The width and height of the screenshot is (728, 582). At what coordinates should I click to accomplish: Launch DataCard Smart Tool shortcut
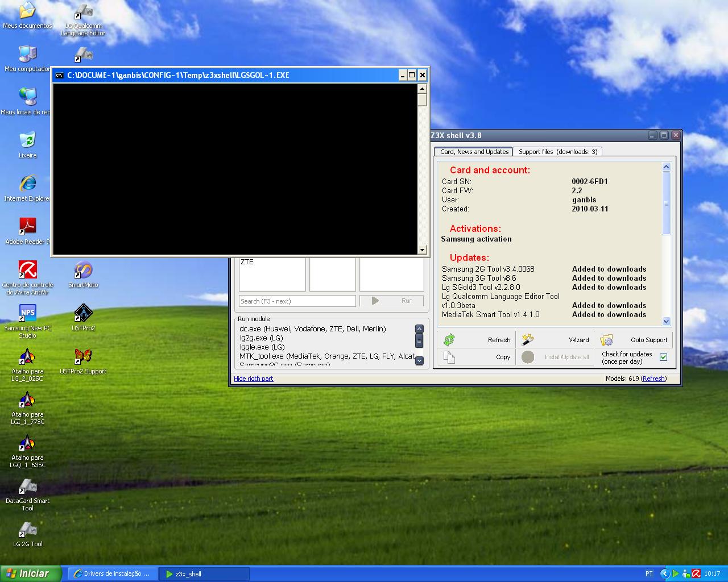(27, 493)
